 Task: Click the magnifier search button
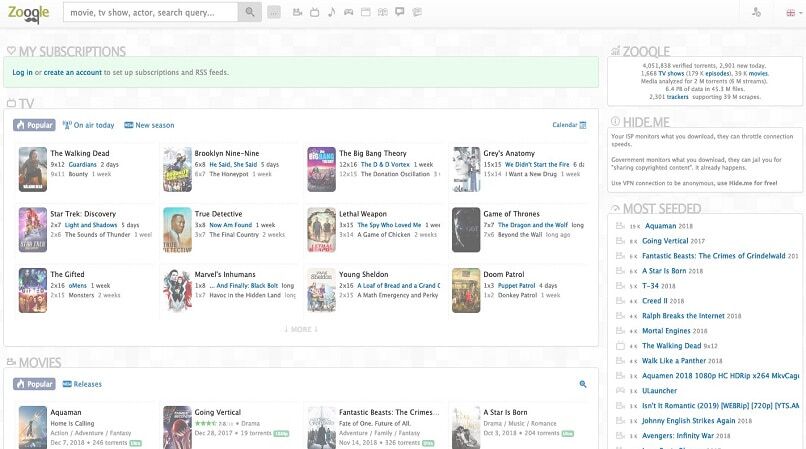[249, 12]
